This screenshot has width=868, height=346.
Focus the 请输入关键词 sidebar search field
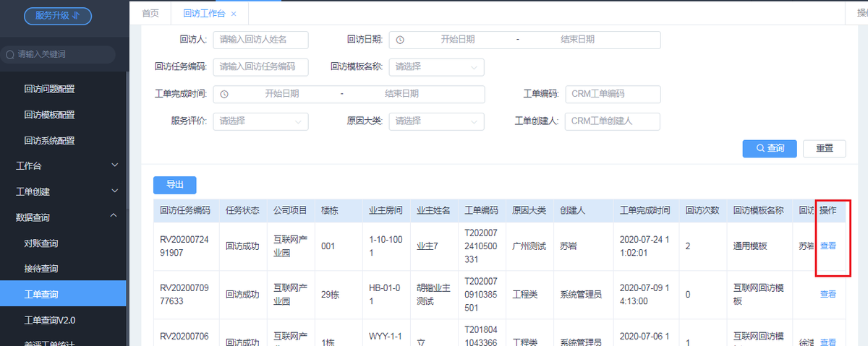click(59, 54)
